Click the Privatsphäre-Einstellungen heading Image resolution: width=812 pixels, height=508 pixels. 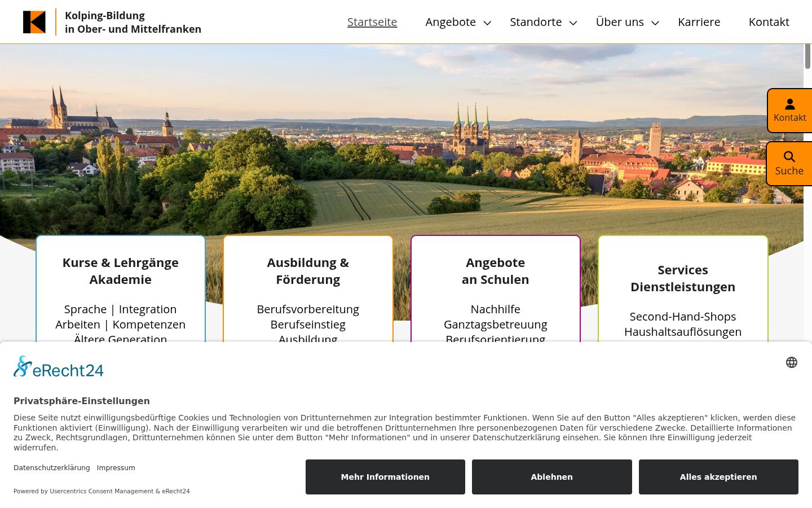[82, 401]
